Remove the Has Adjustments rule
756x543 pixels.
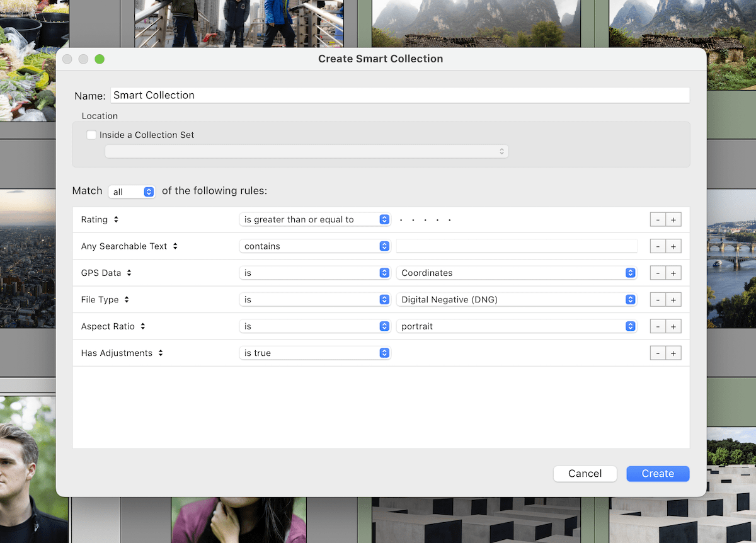tap(656, 353)
